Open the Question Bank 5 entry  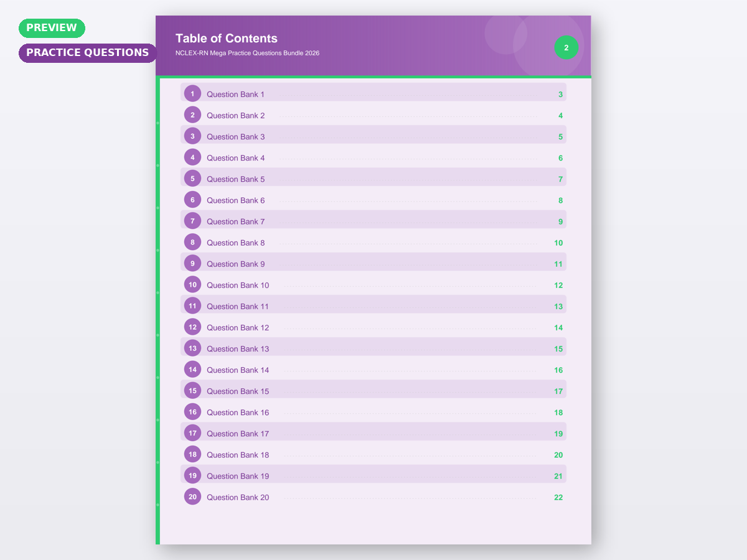click(x=235, y=179)
